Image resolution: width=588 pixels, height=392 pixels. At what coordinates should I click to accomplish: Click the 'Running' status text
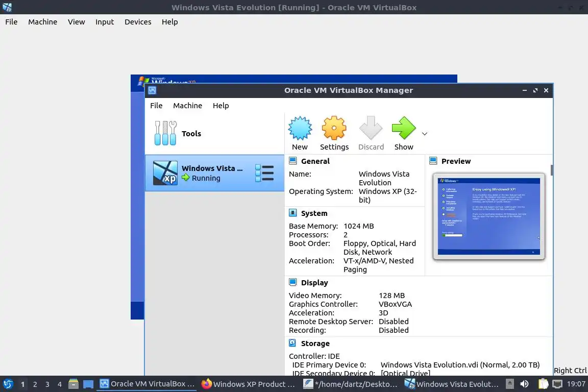pyautogui.click(x=206, y=178)
